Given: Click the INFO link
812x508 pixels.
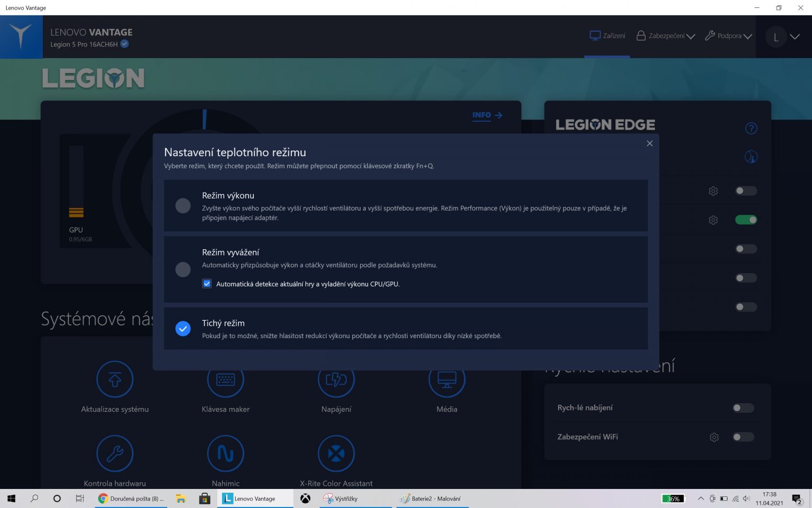Looking at the screenshot, I should pyautogui.click(x=487, y=115).
